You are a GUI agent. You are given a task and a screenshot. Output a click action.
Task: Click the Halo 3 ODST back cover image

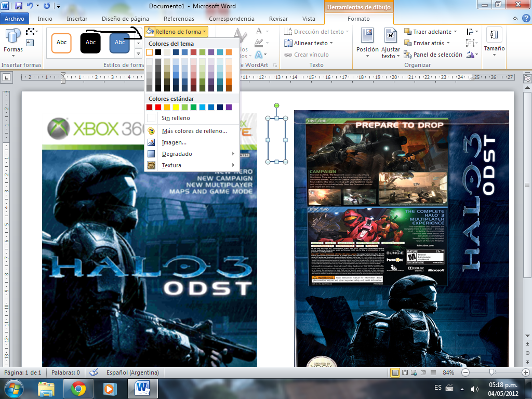(x=402, y=238)
